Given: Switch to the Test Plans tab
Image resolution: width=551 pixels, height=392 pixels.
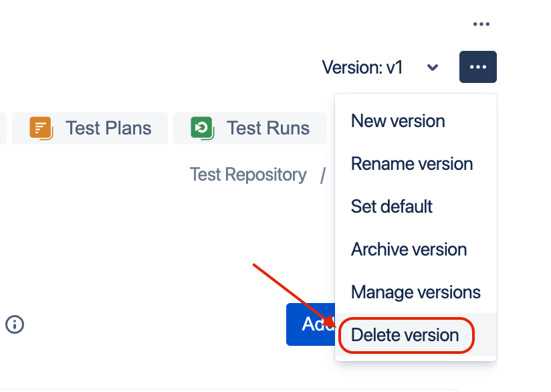Looking at the screenshot, I should tap(90, 128).
